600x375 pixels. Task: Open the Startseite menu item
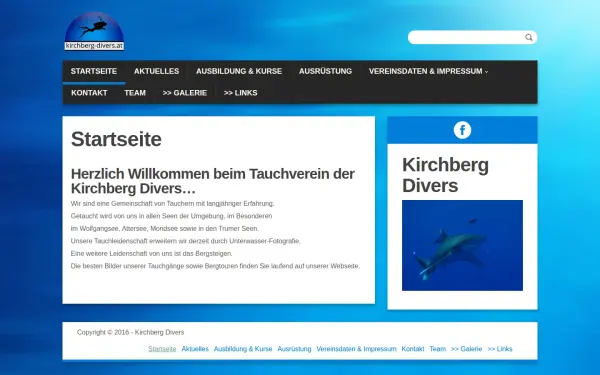[x=94, y=71]
